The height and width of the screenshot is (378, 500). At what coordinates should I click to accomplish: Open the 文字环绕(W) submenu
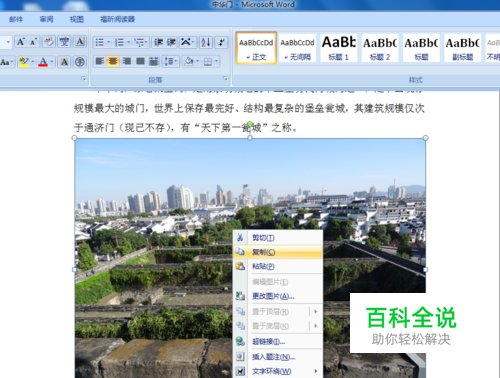coord(279,371)
